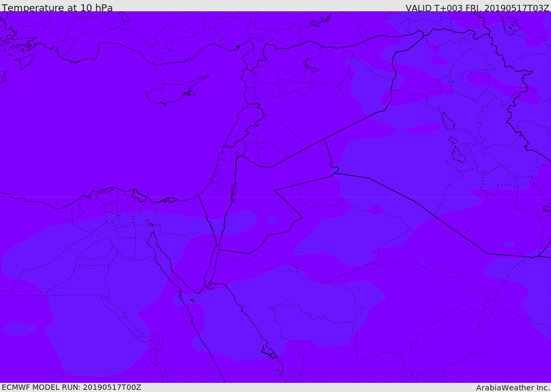Click the 'ArabiaWeather Inc.' credit text
The width and height of the screenshot is (551, 392).
(513, 388)
